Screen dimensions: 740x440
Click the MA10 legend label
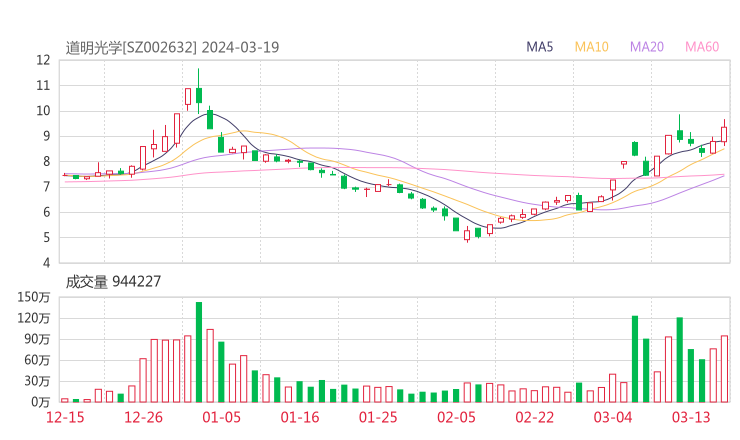[x=591, y=47]
